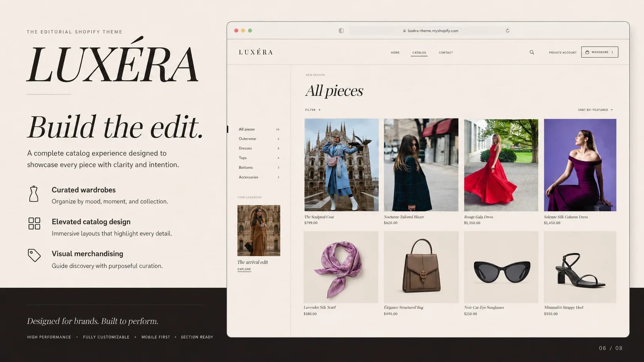Open Lavender Silk Scarf product image
644x362 pixels.
[x=341, y=267]
